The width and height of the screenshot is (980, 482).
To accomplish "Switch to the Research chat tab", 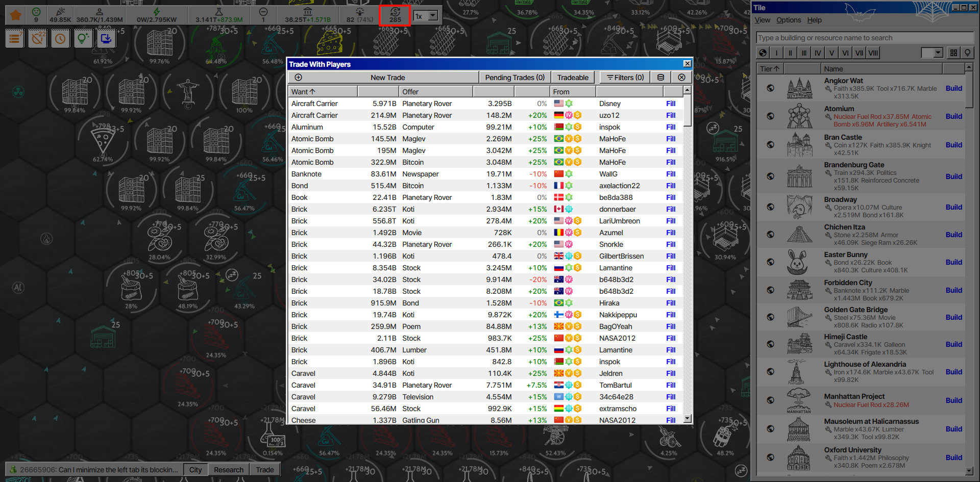I will (x=228, y=470).
